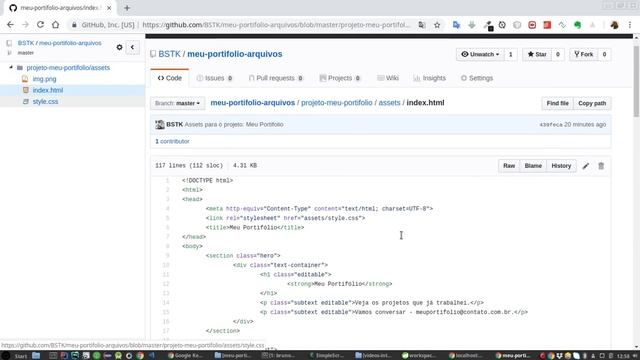
Task: Click the Copy path button
Action: (592, 103)
